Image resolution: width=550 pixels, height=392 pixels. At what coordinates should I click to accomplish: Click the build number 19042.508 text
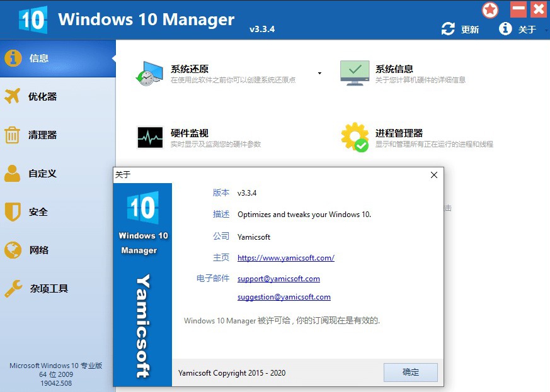coord(56,383)
